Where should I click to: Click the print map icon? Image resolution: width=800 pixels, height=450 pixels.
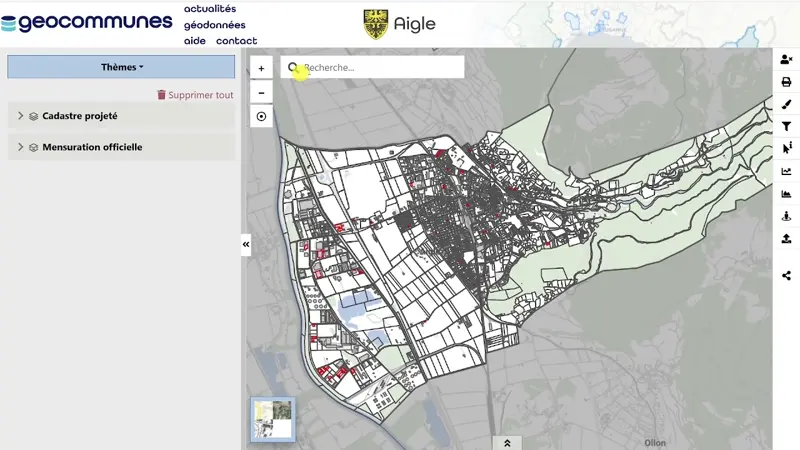pos(786,82)
